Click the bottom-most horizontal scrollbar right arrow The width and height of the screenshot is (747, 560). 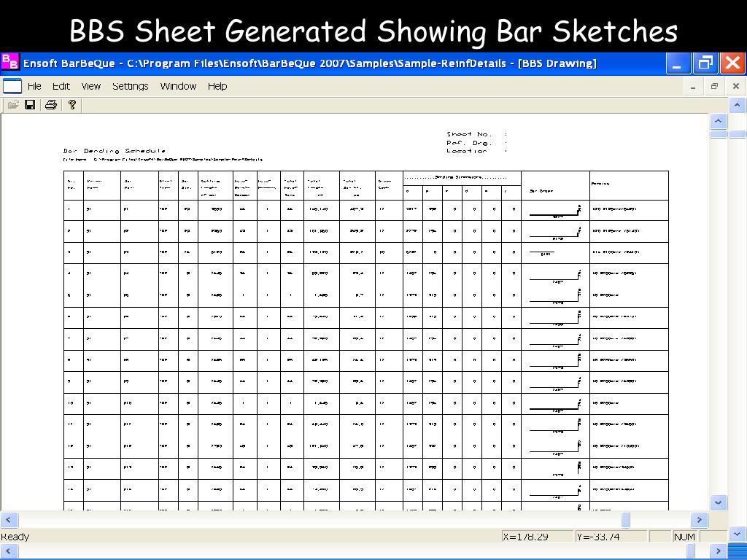click(x=718, y=551)
